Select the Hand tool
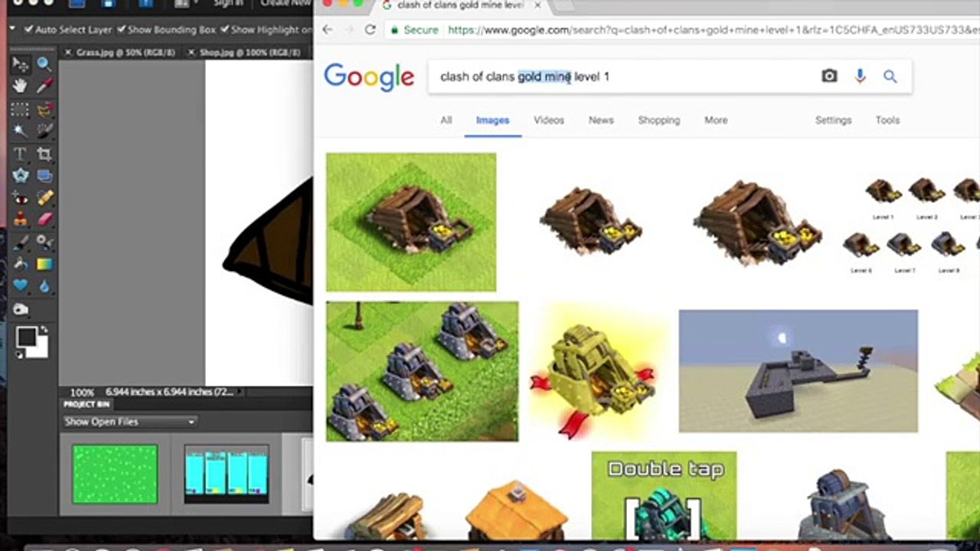The height and width of the screenshot is (551, 980). click(x=21, y=86)
